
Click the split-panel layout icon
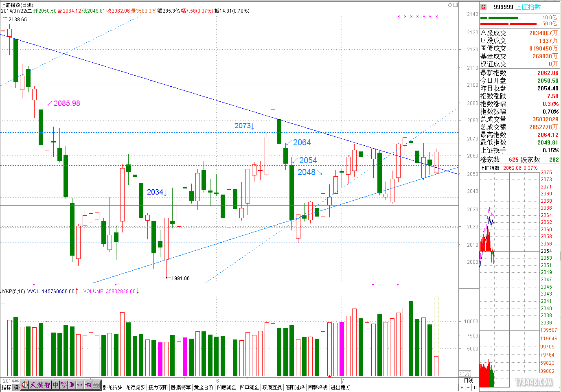pyautogui.click(x=456, y=5)
